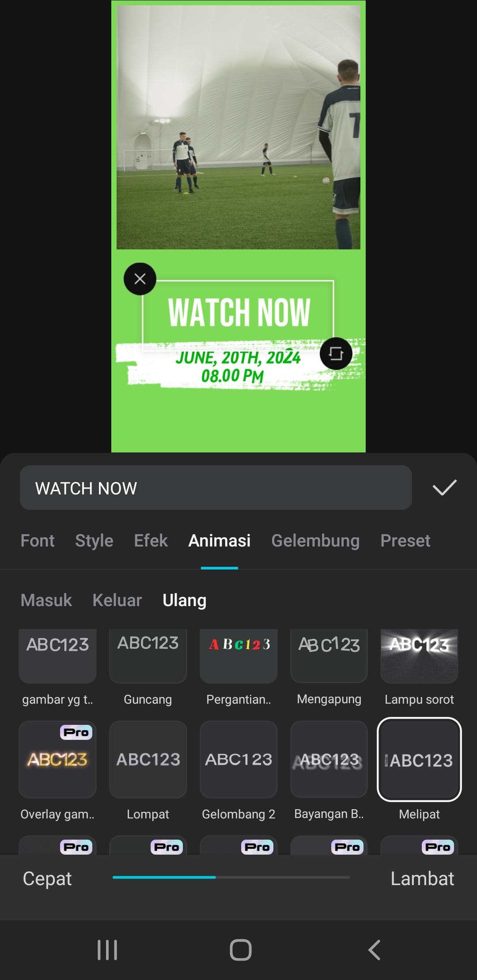Click the WATCH NOW text input field
Screen dimensions: 477x980
[216, 488]
